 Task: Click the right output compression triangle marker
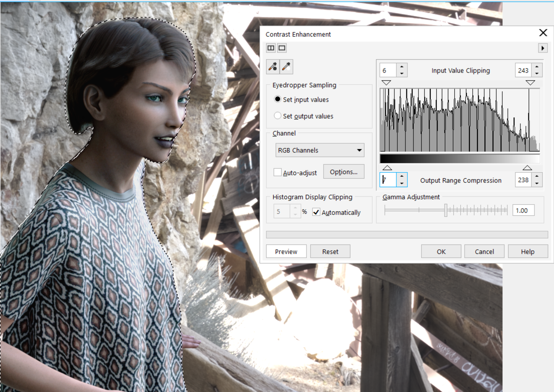click(527, 168)
